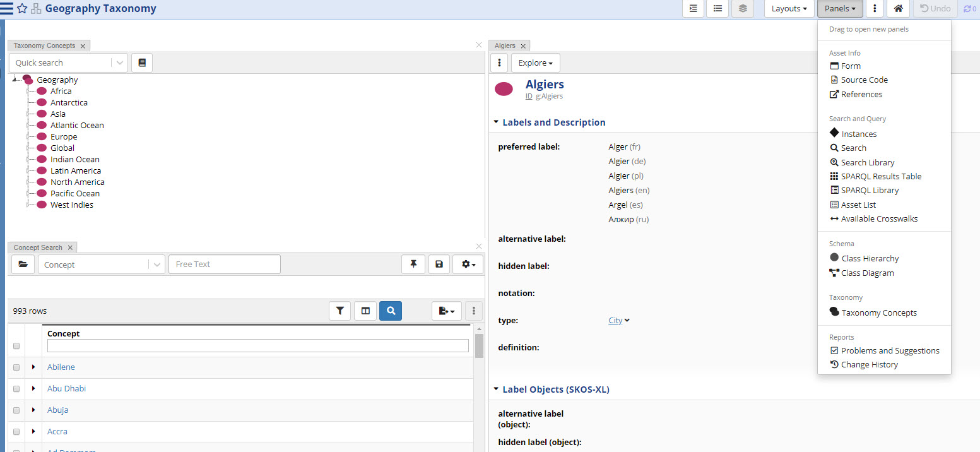980x452 pixels.
Task: Collapse the Labels and Description section
Action: coord(496,122)
